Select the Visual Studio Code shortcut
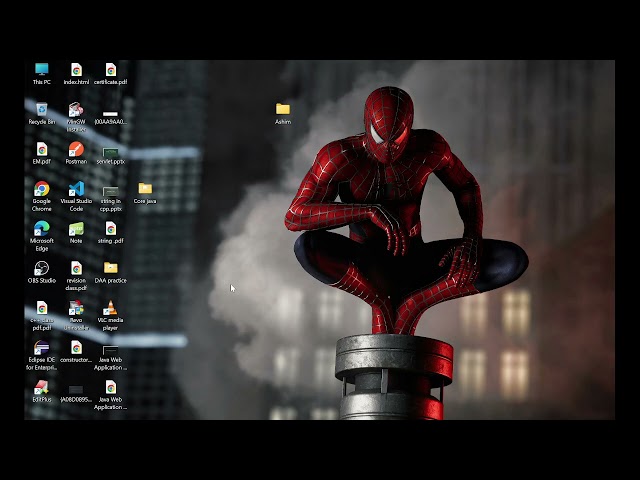Screen dimensions: 640x480 [76, 196]
